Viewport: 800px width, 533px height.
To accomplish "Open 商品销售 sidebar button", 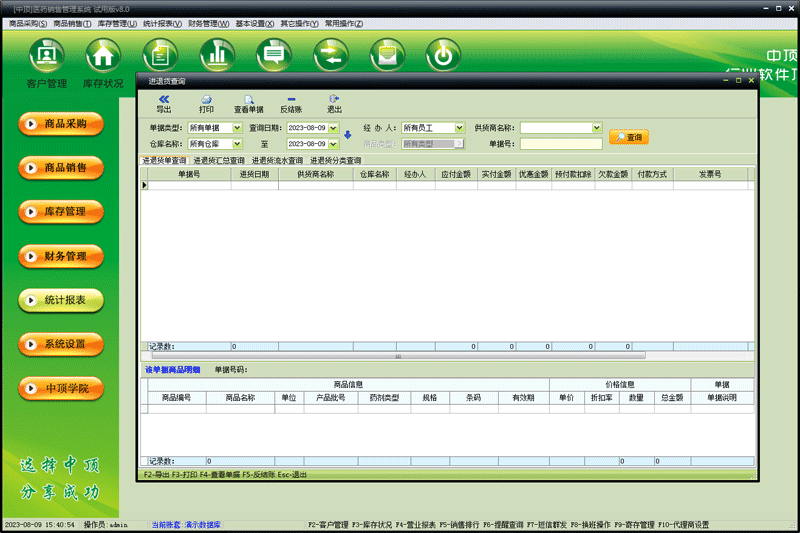I will coord(61,168).
